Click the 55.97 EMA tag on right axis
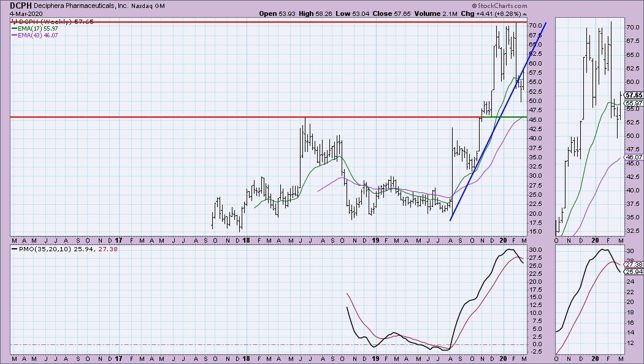Image resolution: width=644 pixels, height=364 pixels. coord(634,104)
